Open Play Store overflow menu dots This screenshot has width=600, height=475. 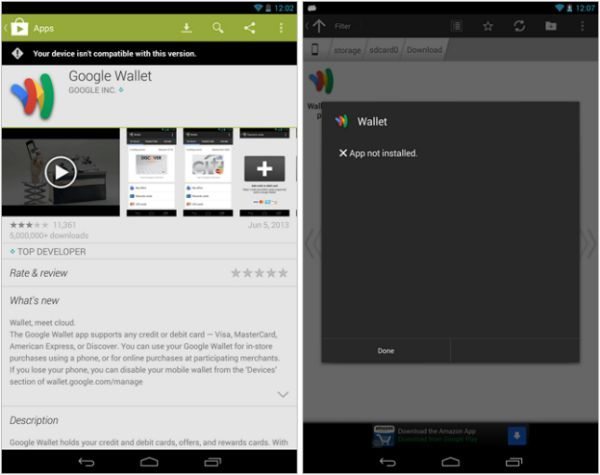click(x=281, y=28)
